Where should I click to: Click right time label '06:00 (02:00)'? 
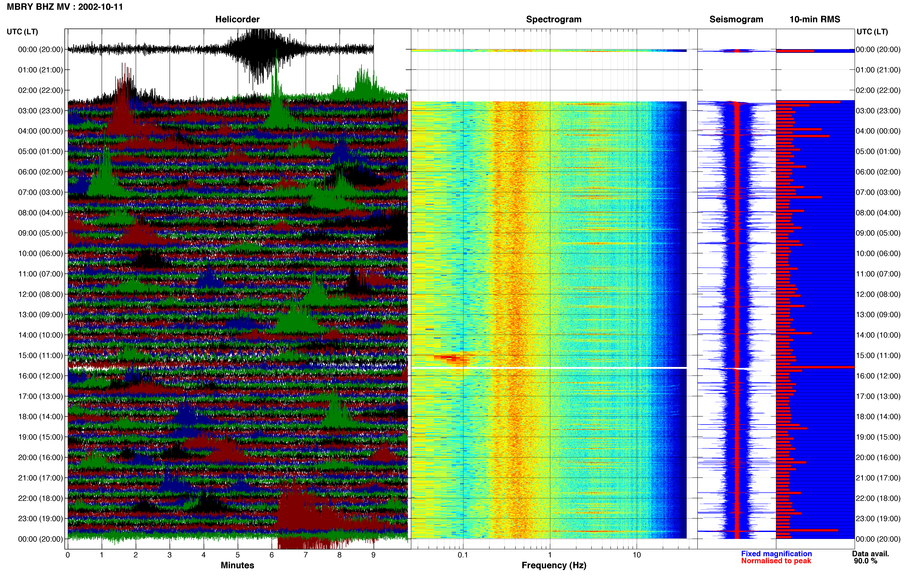point(878,172)
